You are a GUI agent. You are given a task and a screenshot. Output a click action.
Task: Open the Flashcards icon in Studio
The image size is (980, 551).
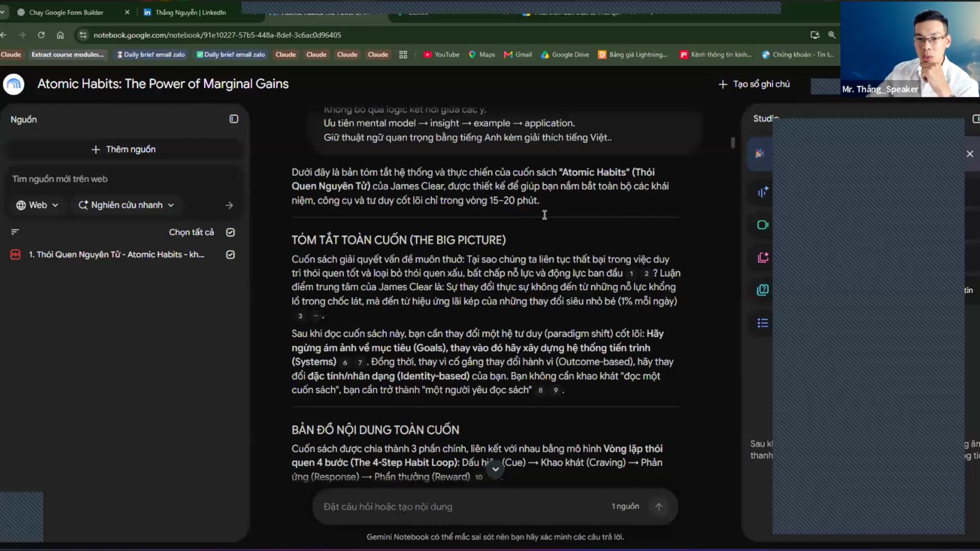pyautogui.click(x=763, y=258)
